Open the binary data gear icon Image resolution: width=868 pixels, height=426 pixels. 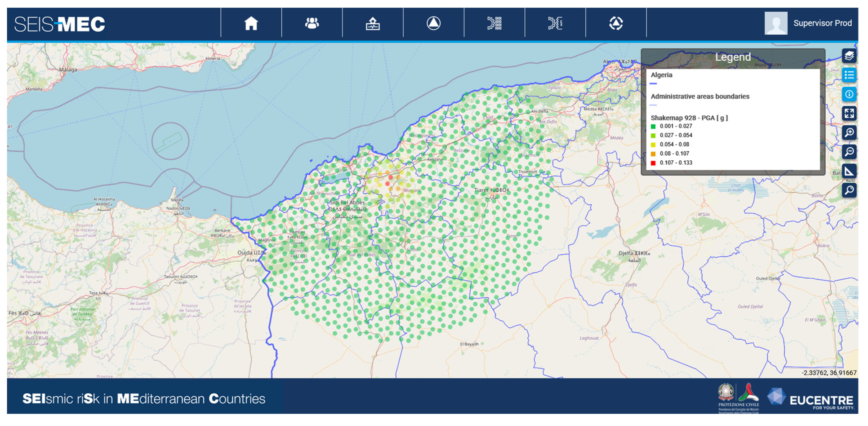494,23
